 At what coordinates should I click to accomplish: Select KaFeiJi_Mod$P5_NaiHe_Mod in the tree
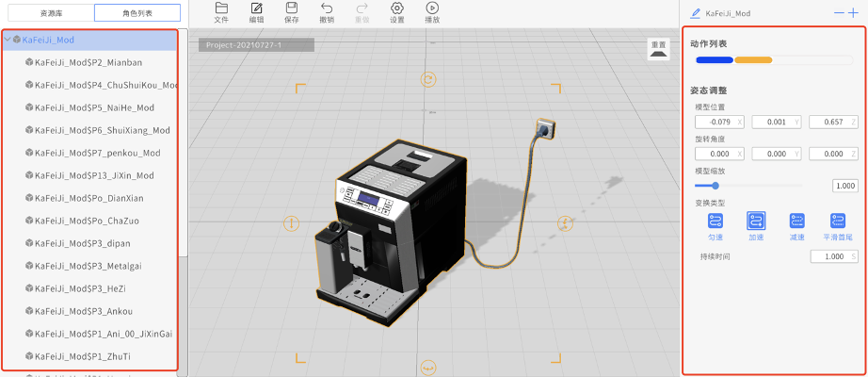pyautogui.click(x=89, y=107)
